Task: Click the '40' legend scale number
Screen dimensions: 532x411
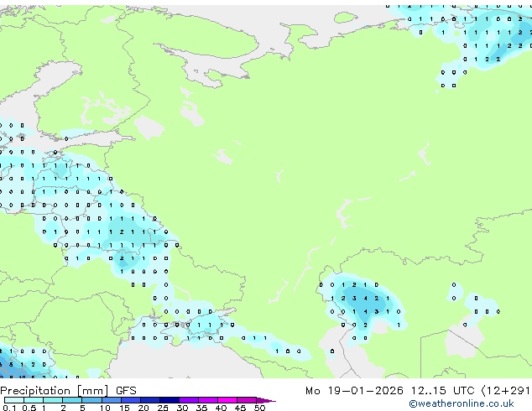Action: [x=221, y=408]
